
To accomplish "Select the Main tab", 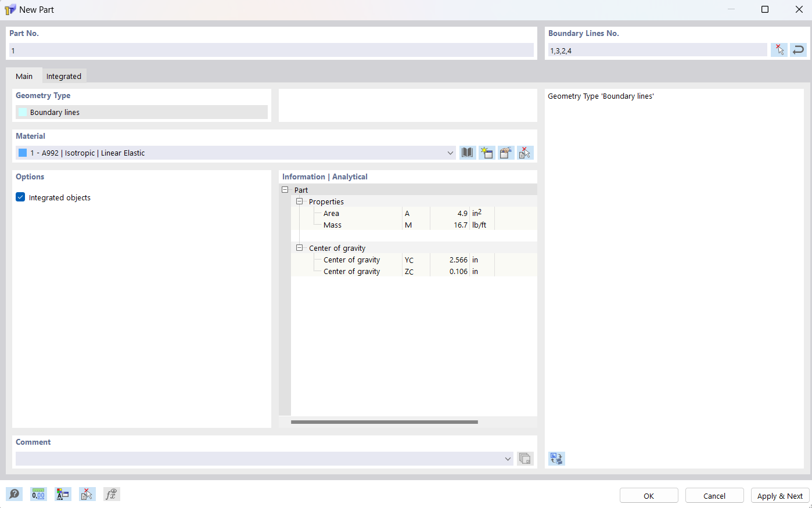I will coord(24,76).
